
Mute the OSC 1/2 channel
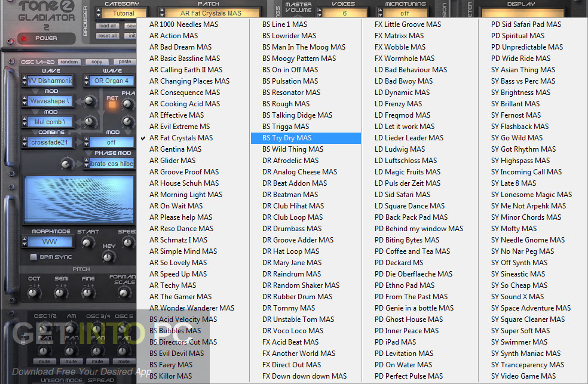point(44,361)
